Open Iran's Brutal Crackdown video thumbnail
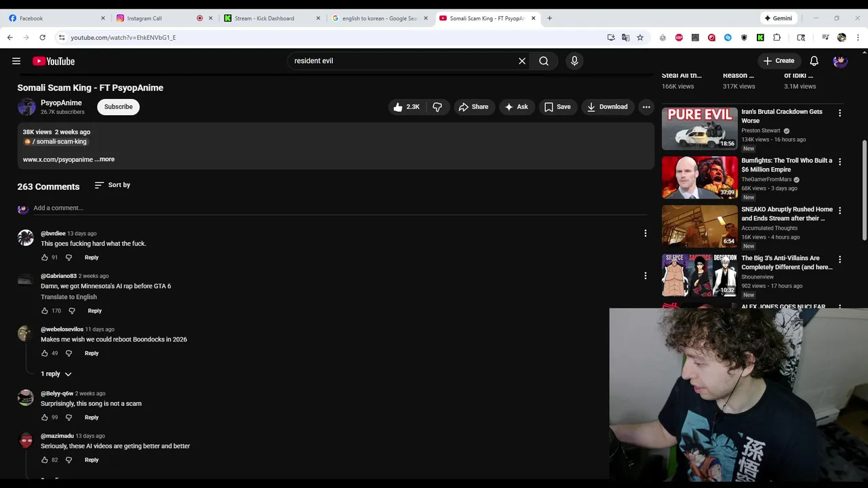The height and width of the screenshot is (488, 868). (699, 129)
